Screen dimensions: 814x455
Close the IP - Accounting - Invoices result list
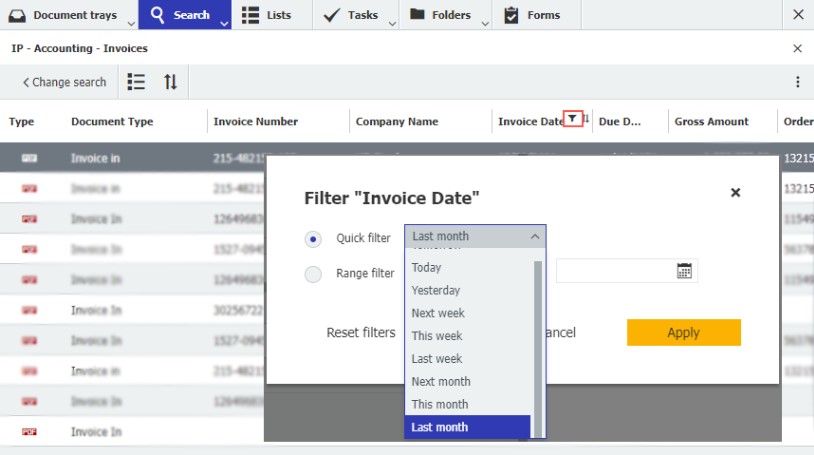coord(797,48)
